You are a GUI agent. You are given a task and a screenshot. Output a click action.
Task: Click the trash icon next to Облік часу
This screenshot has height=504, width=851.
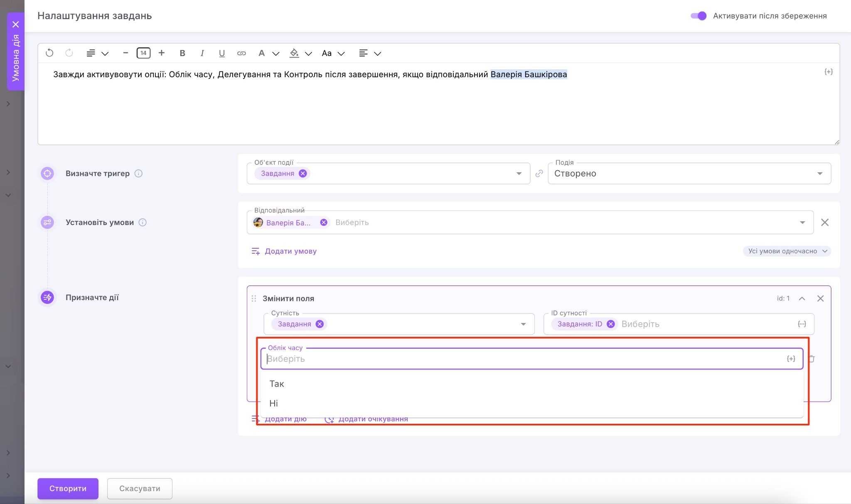[812, 359]
